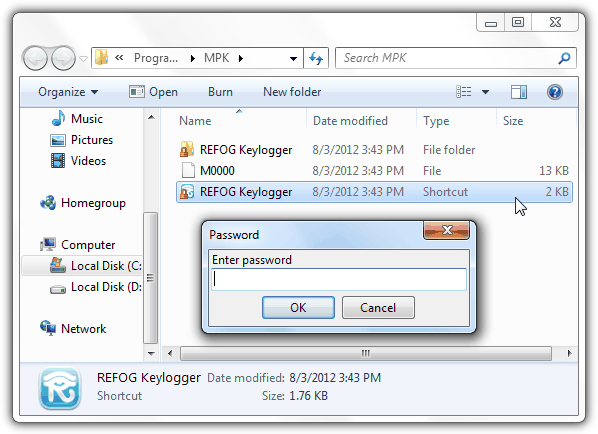
Task: Click New folder in the toolbar
Action: click(292, 92)
